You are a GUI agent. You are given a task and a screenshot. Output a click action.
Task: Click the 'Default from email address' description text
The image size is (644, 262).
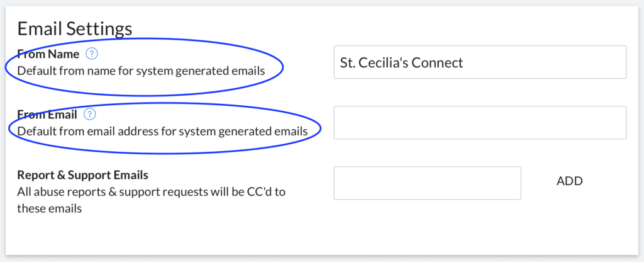162,132
